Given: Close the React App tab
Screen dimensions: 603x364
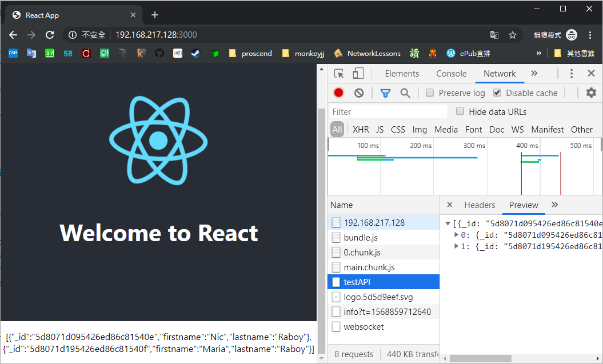Looking at the screenshot, I should click(133, 15).
